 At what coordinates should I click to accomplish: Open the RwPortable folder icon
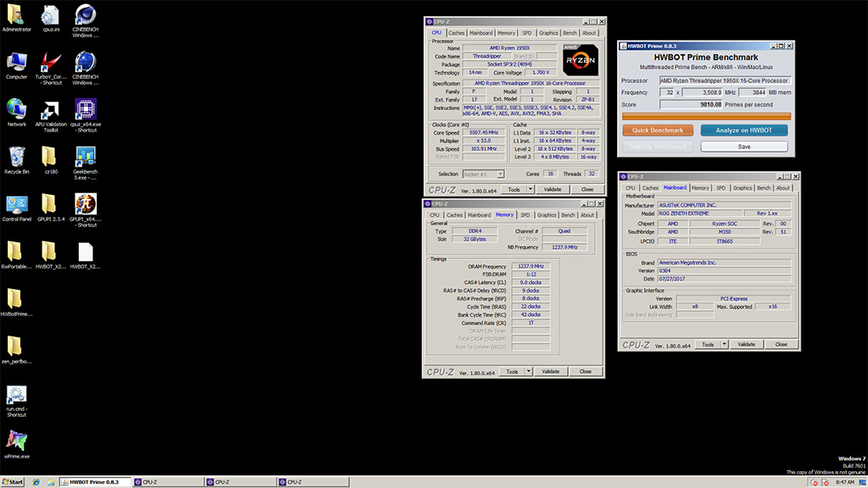[x=16, y=255]
